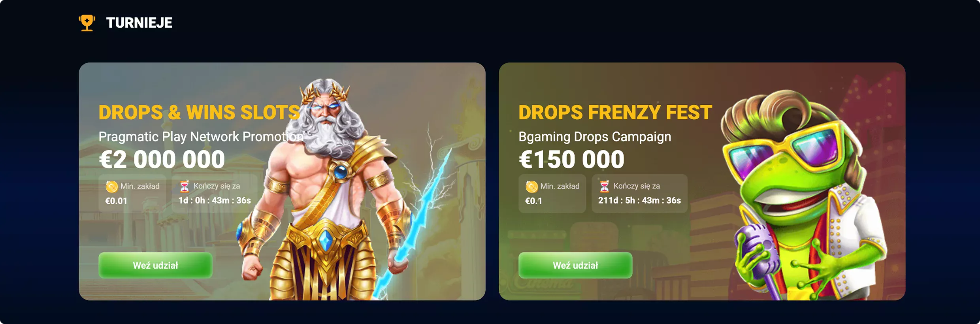Click the Zeus character artwork
This screenshot has width=980, height=324.
tap(340, 190)
